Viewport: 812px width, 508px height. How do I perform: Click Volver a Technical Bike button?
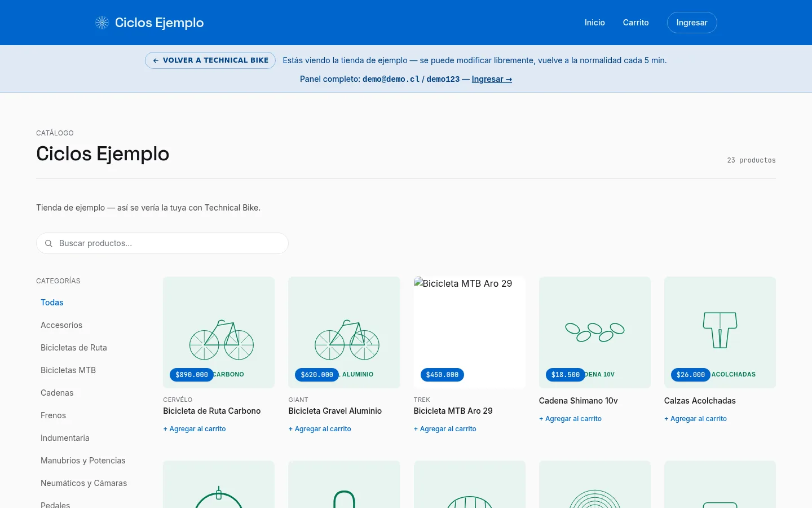(x=210, y=60)
